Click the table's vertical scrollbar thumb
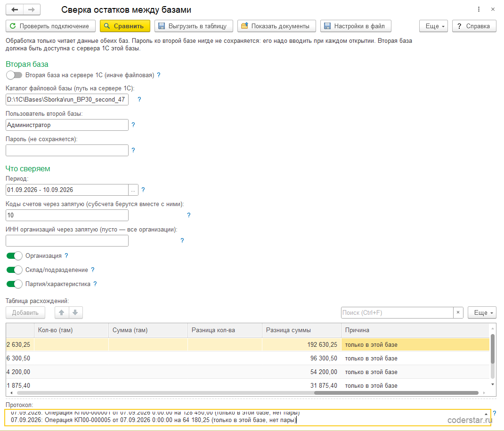Viewport: 504px width, 431px height. [x=492, y=349]
